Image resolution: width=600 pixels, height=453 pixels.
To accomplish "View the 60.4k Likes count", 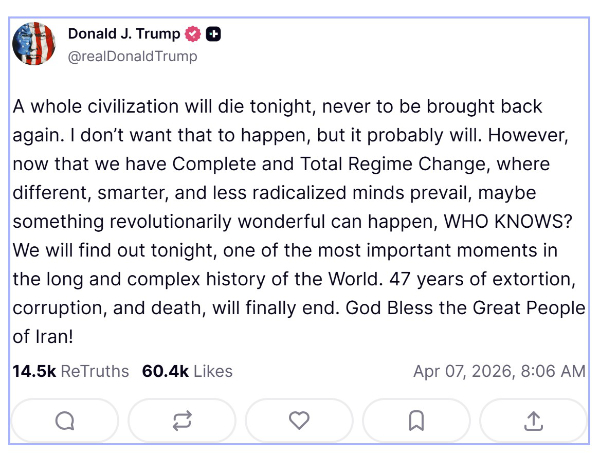I will (165, 371).
